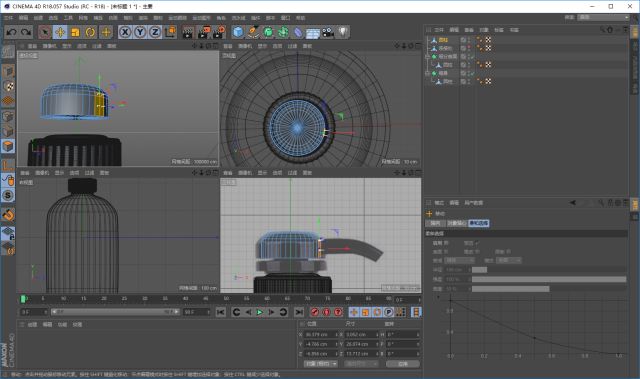Switch to the highlighted soft selection tab
This screenshot has width=640, height=379.
tap(479, 223)
